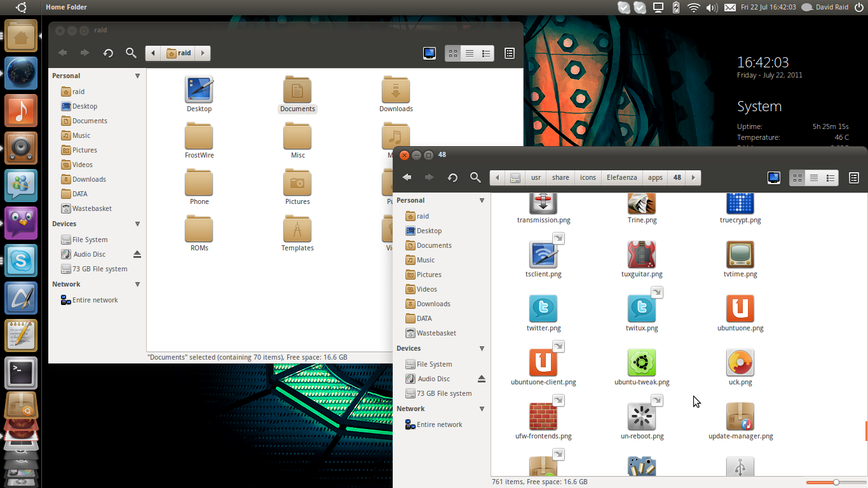The image size is (868, 488).
Task: Click the path bar left arrow in 48 window
Action: 498,178
